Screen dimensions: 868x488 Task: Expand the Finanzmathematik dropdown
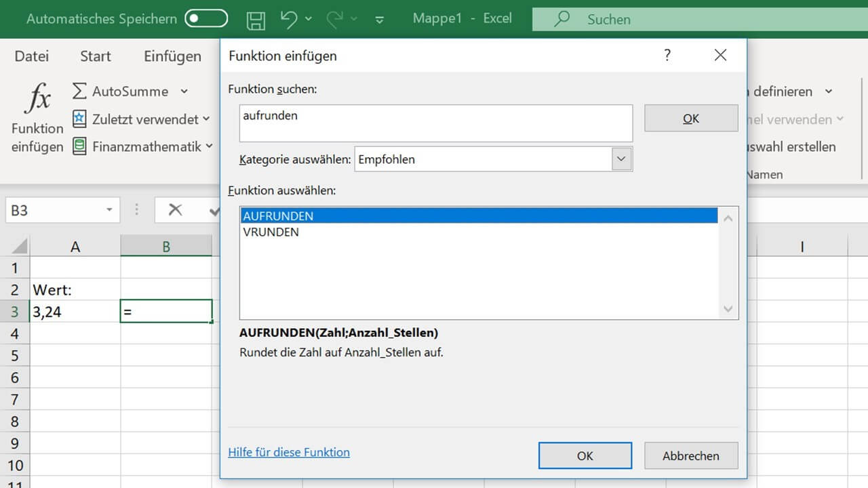[x=209, y=146]
